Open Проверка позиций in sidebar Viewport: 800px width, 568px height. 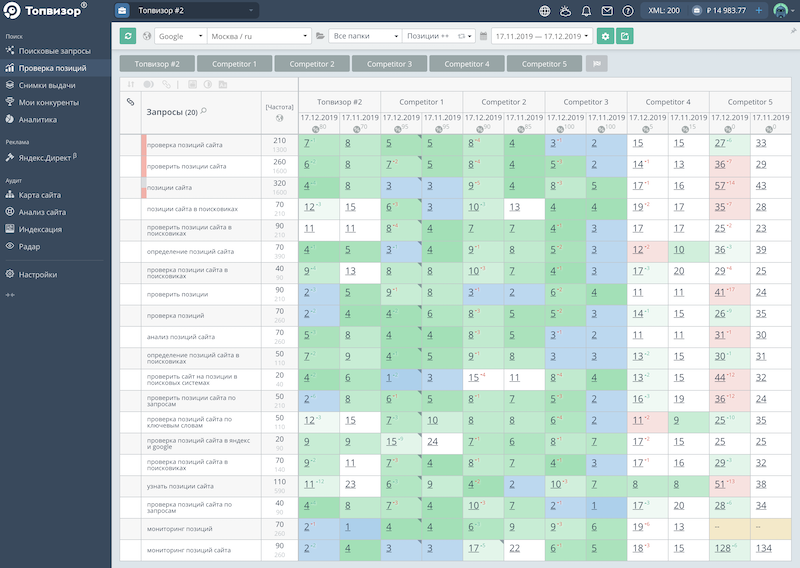tap(55, 68)
